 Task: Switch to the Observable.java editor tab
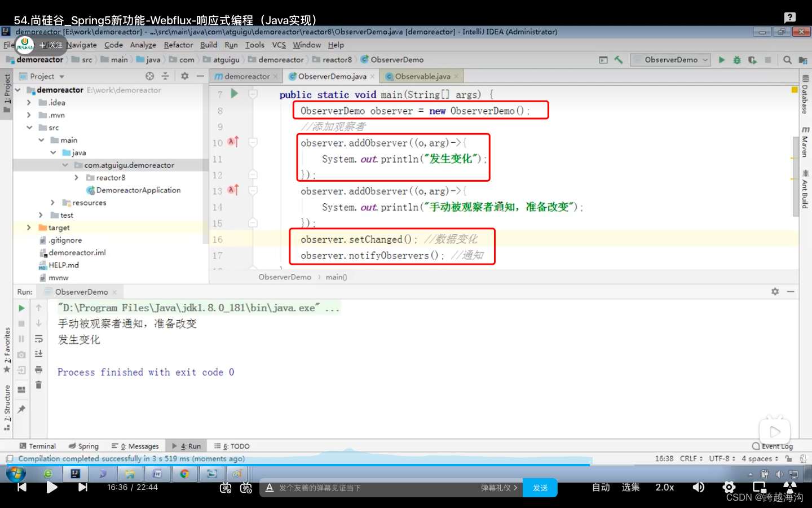[x=422, y=76]
